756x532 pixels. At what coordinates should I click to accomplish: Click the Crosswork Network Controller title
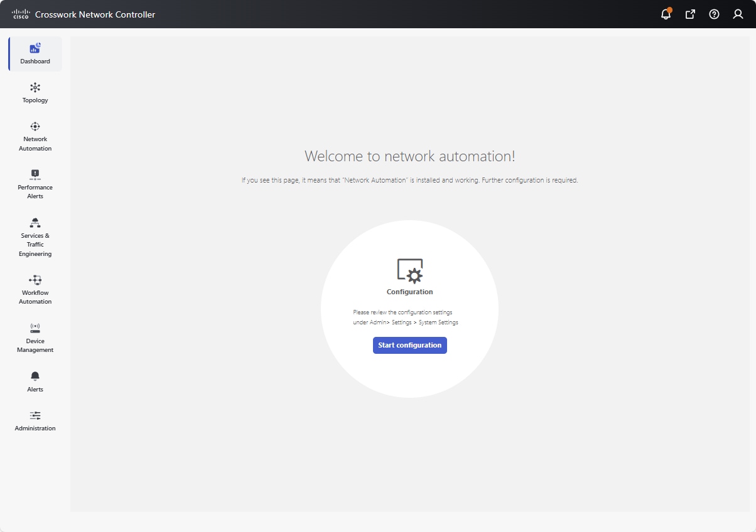[x=95, y=14]
